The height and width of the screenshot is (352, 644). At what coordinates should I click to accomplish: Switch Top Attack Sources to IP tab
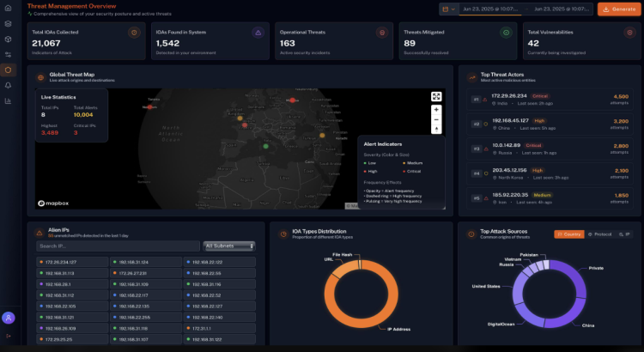(x=624, y=234)
